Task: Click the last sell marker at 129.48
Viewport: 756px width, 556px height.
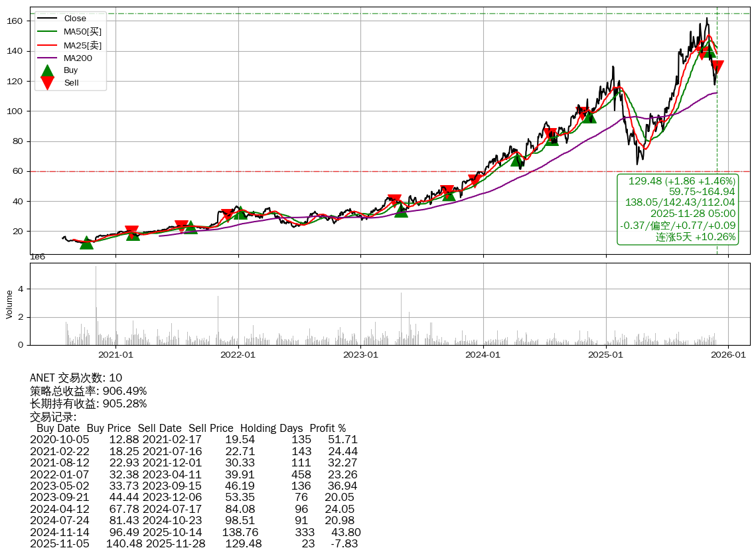Action: click(716, 66)
